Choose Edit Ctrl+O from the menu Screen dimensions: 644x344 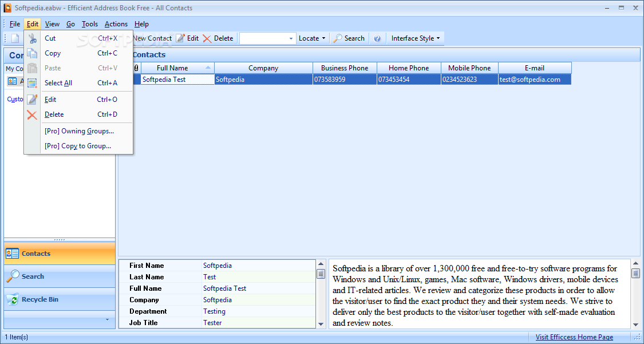point(78,100)
